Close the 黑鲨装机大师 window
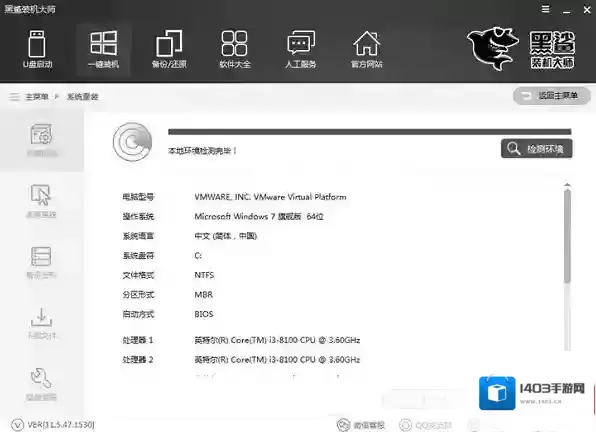 [x=587, y=9]
